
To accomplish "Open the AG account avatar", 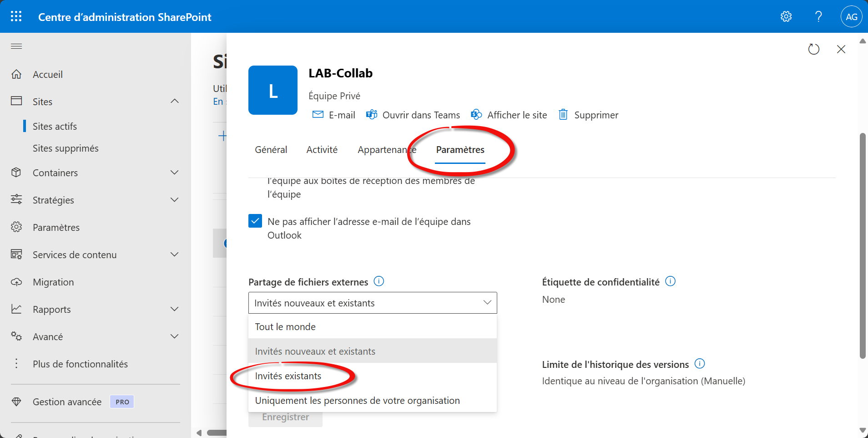I will click(x=851, y=17).
